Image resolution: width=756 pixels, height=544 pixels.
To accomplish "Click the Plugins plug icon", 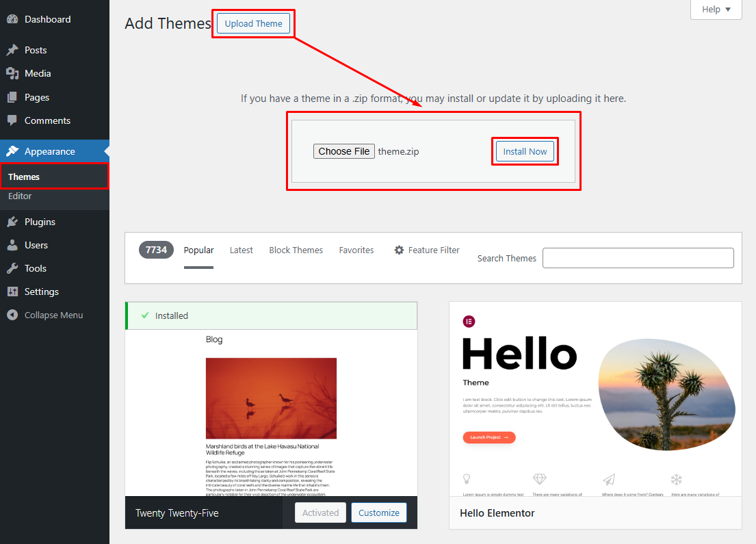I will pyautogui.click(x=12, y=222).
